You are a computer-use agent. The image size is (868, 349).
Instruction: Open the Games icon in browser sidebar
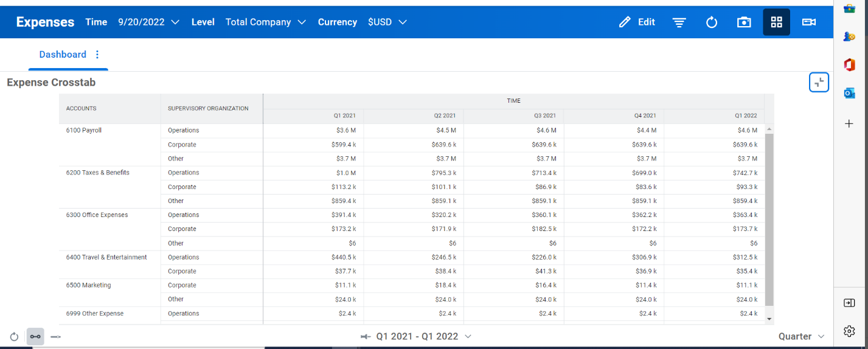coord(849,36)
